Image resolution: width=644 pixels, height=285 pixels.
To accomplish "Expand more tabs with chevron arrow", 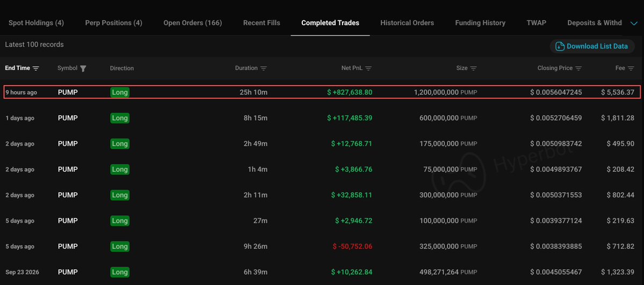I will [x=633, y=24].
